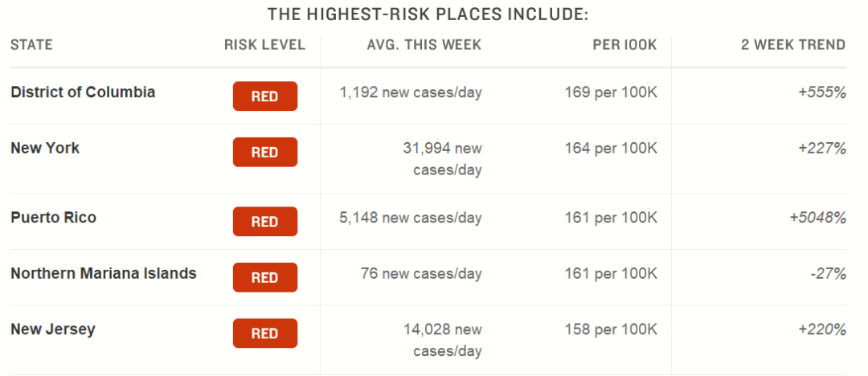
Task: Click the RED badge for District of Columbia
Action: click(x=264, y=96)
